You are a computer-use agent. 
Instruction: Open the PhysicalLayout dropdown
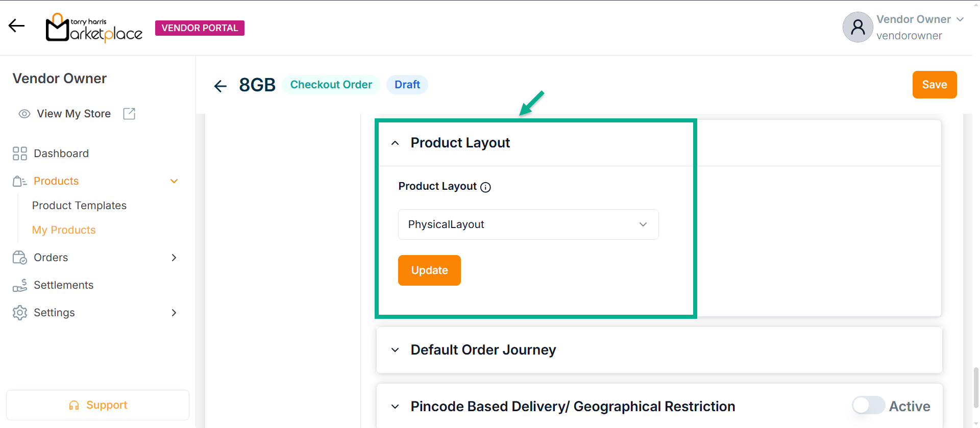pyautogui.click(x=528, y=224)
